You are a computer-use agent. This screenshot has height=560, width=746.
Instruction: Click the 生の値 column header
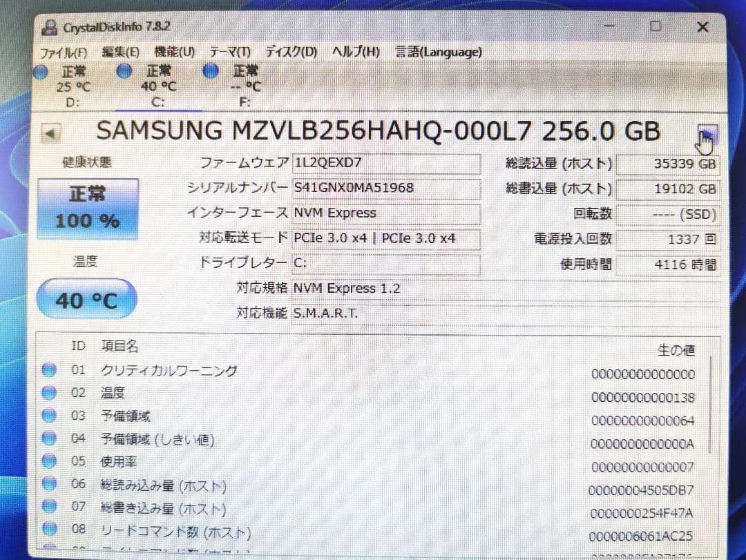(x=675, y=351)
